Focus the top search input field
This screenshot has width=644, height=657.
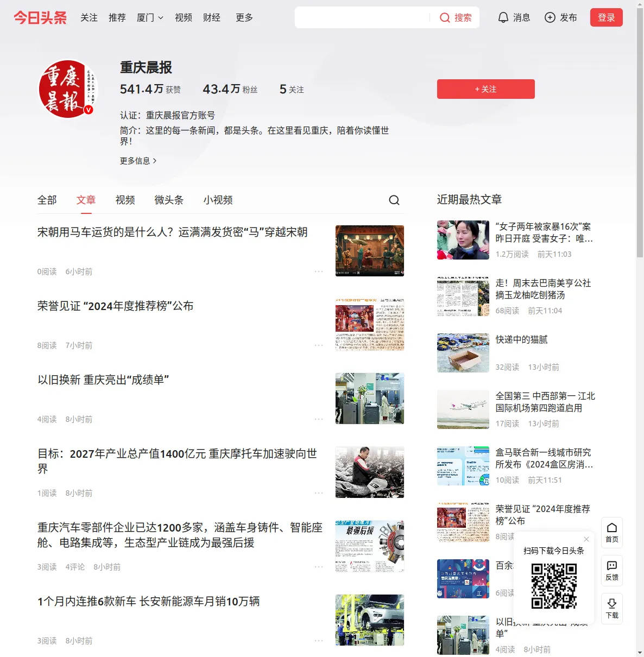363,17
